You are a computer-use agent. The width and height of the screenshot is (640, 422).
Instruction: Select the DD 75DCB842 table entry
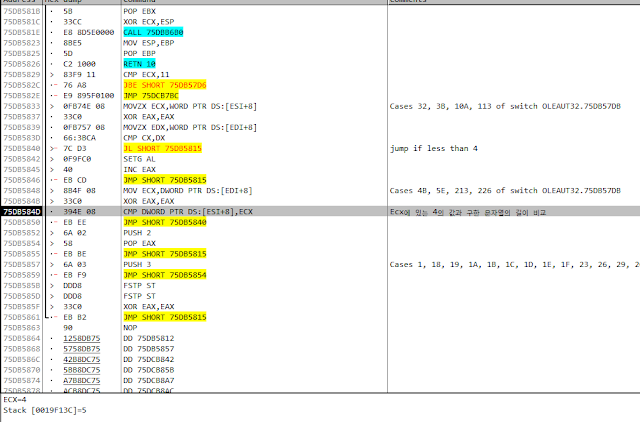[149, 360]
